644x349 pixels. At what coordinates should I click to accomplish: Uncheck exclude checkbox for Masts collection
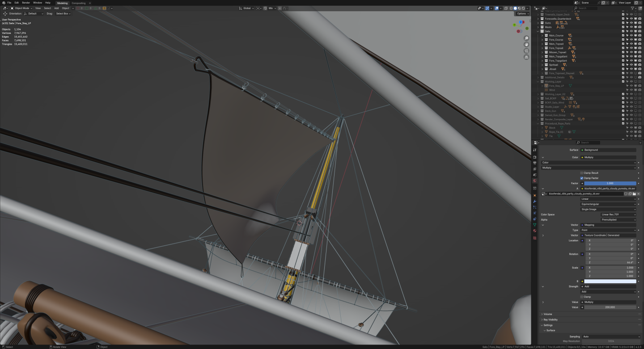[623, 27]
